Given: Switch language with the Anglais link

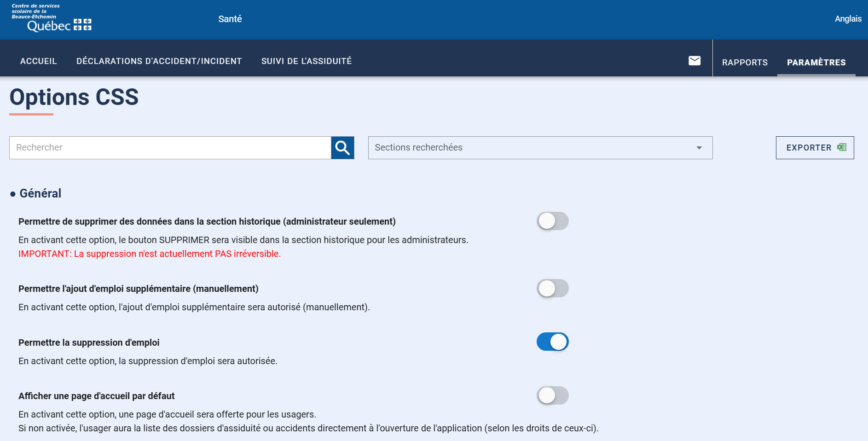Looking at the screenshot, I should pyautogui.click(x=848, y=19).
